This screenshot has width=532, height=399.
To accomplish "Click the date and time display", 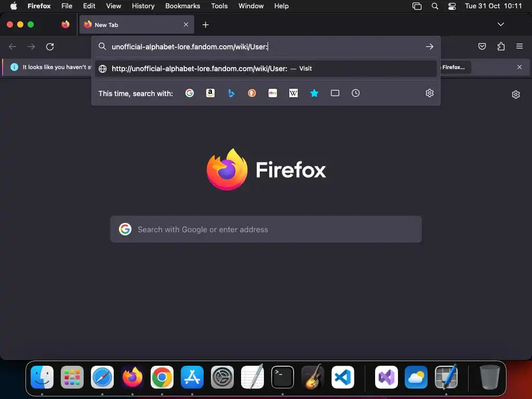I will [494, 6].
